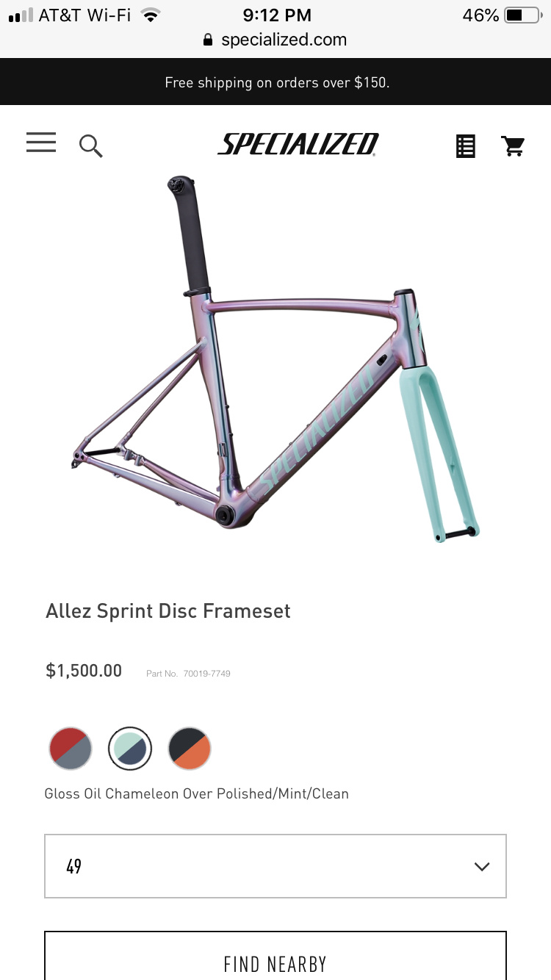Tap the lock icon beside specialized.com

(x=209, y=40)
